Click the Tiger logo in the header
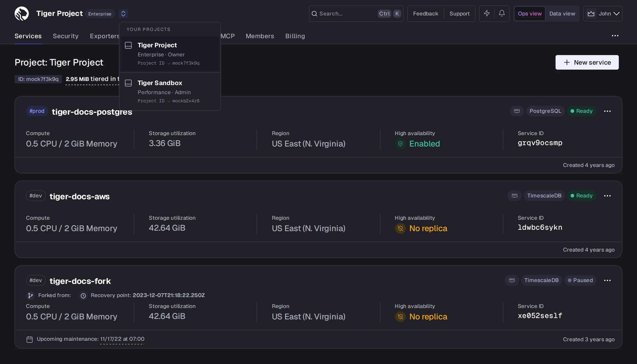The image size is (637, 364). pos(22,13)
